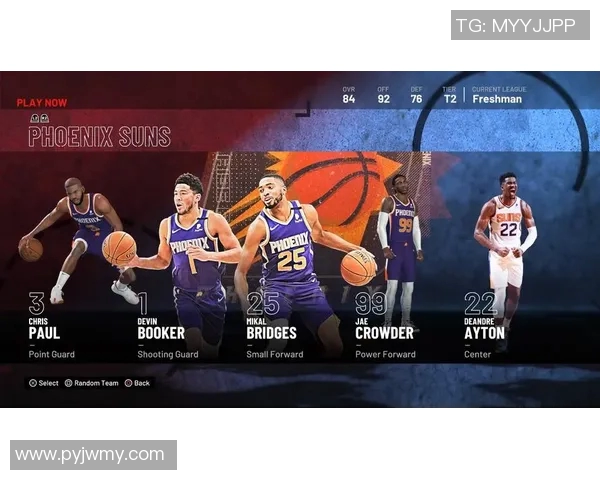Click the Center position text
Viewport: 600px width, 480px height.
pos(477,354)
